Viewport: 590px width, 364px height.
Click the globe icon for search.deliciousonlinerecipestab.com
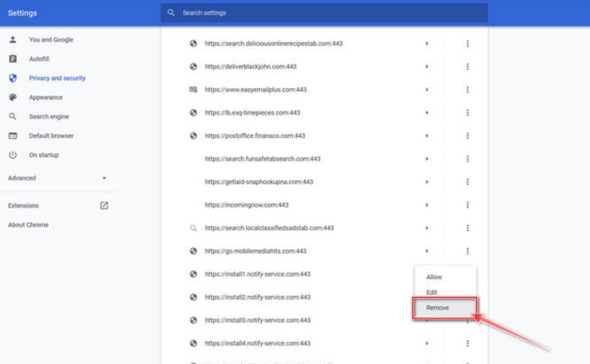193,44
